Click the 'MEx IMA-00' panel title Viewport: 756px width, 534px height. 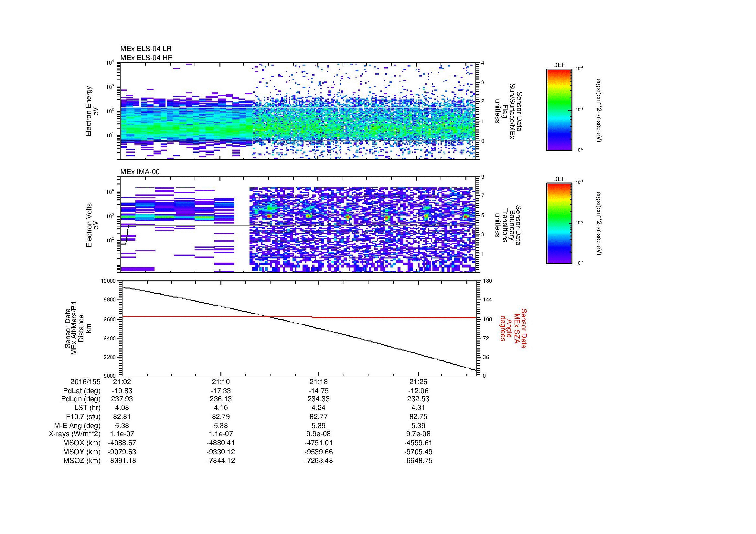(140, 172)
